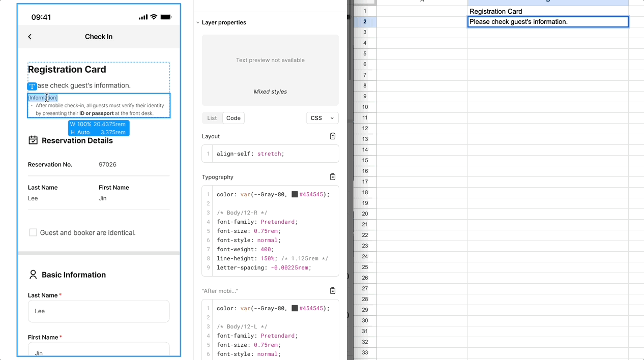Click the signal strength bars icon
Image resolution: width=644 pixels, height=360 pixels.
click(143, 17)
